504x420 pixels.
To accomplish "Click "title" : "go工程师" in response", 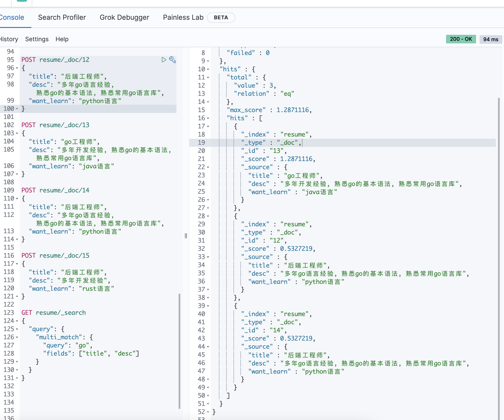I will click(x=285, y=176).
